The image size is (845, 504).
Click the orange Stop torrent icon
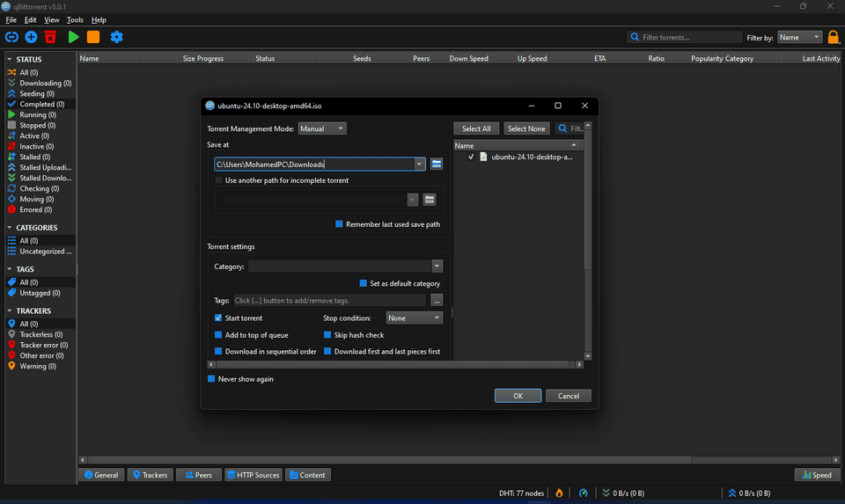93,37
